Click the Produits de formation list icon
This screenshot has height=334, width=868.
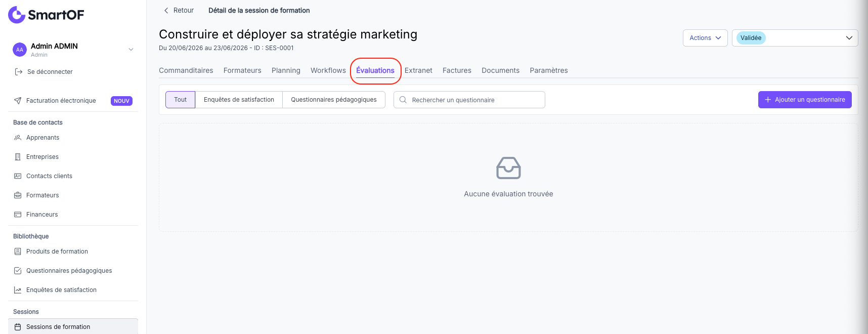18,252
